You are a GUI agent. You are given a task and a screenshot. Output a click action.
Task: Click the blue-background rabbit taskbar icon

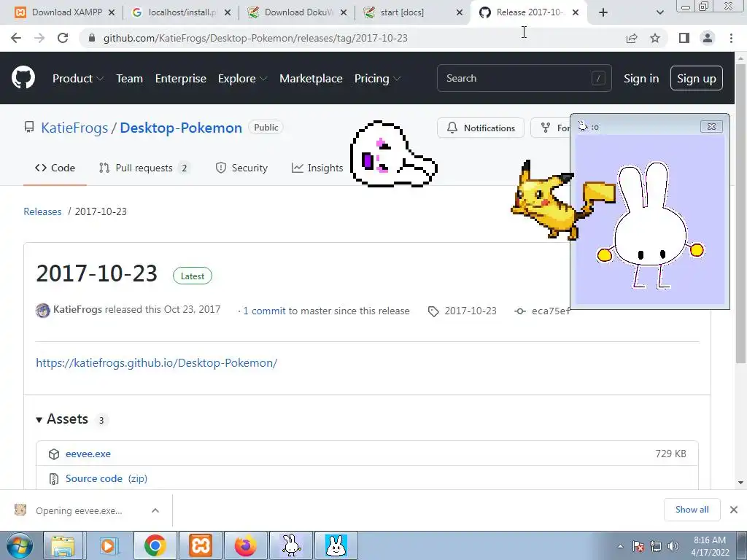[336, 545]
